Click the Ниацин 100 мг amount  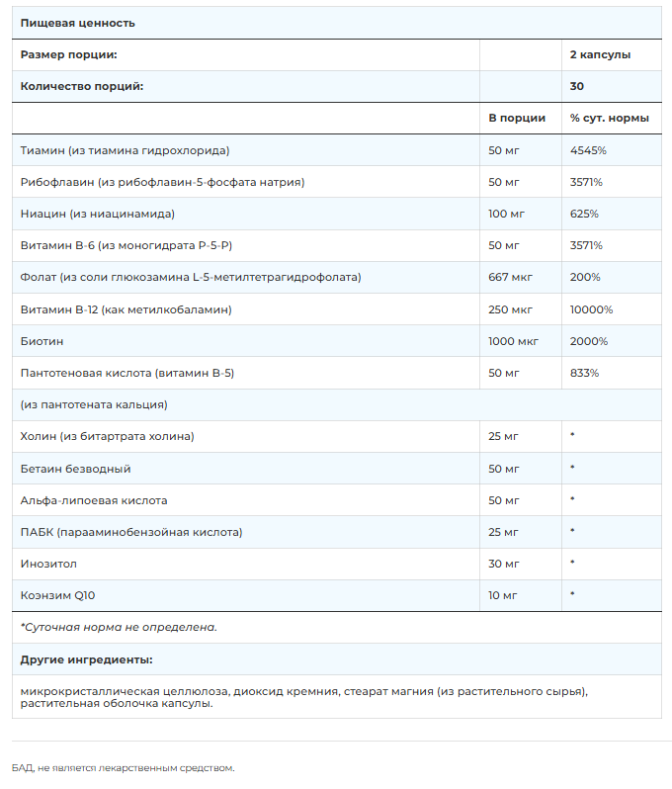click(x=506, y=214)
